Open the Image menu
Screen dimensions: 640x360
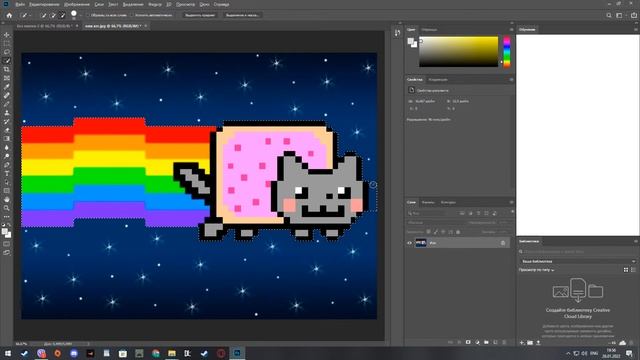pyautogui.click(x=77, y=4)
